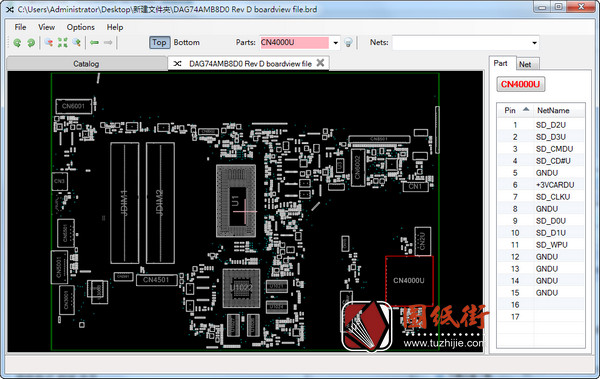Select pin 9 SD_D0U row

(x=541, y=221)
